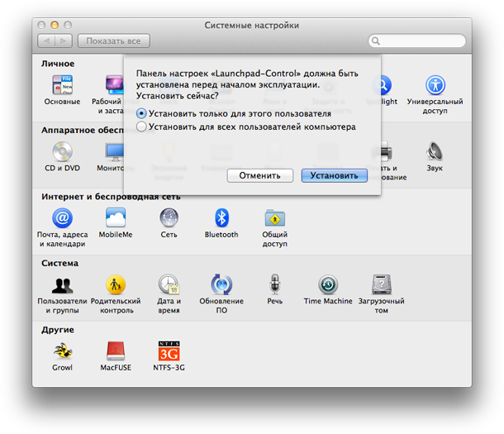Click the Time Machine icon
The height and width of the screenshot is (434, 504).
point(327,285)
